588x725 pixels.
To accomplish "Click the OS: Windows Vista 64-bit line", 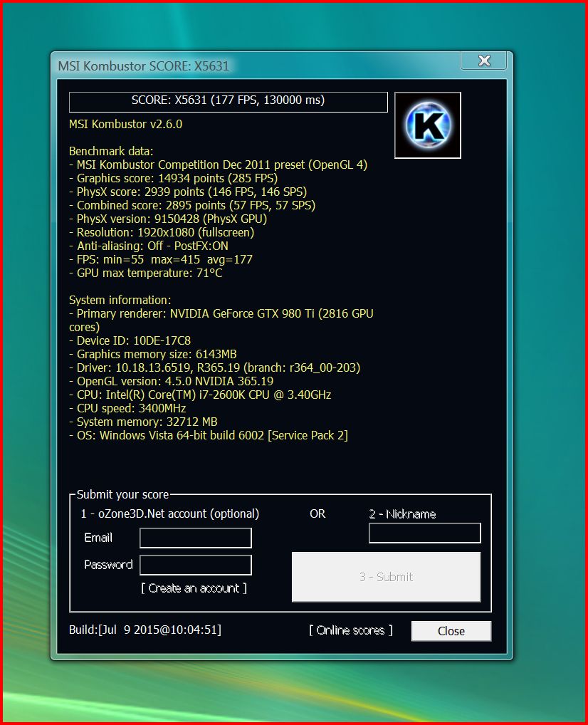I will click(x=209, y=436).
